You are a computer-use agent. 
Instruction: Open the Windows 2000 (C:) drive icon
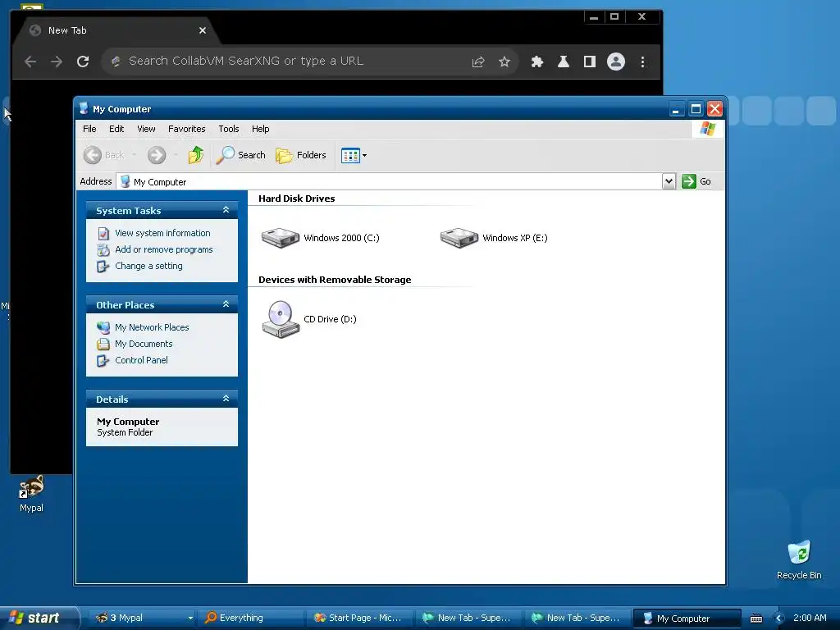(x=281, y=238)
